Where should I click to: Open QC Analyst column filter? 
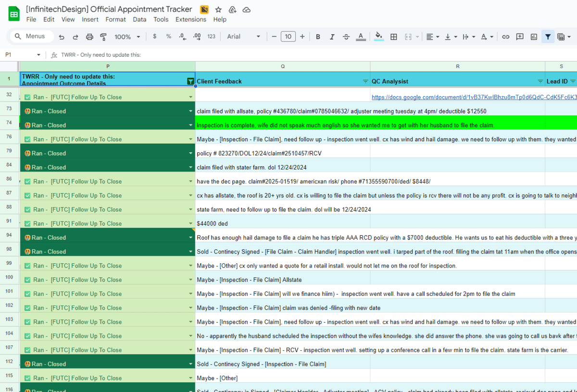coord(540,82)
